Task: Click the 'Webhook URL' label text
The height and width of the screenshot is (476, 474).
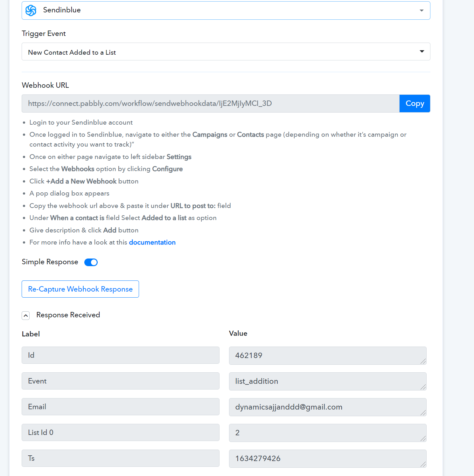Action: coord(45,85)
